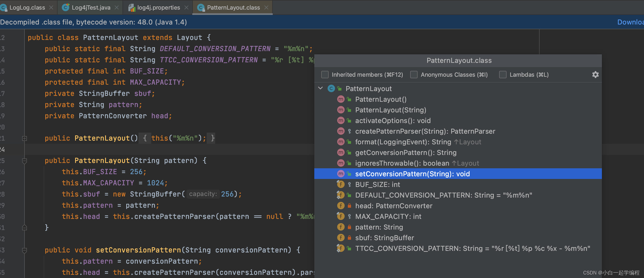
Task: Collapse PatternLayout(String pattern) constructor fold
Action: (x=25, y=161)
